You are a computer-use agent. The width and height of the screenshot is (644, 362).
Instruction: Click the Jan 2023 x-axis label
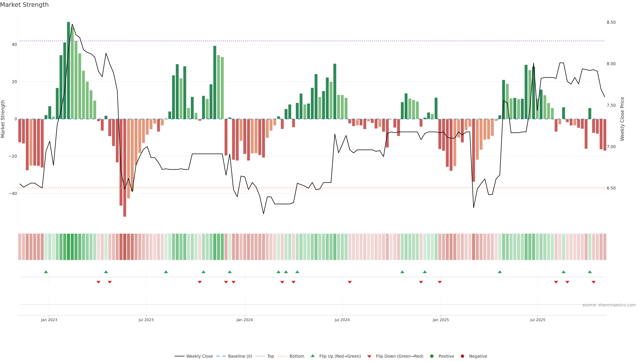(x=49, y=320)
